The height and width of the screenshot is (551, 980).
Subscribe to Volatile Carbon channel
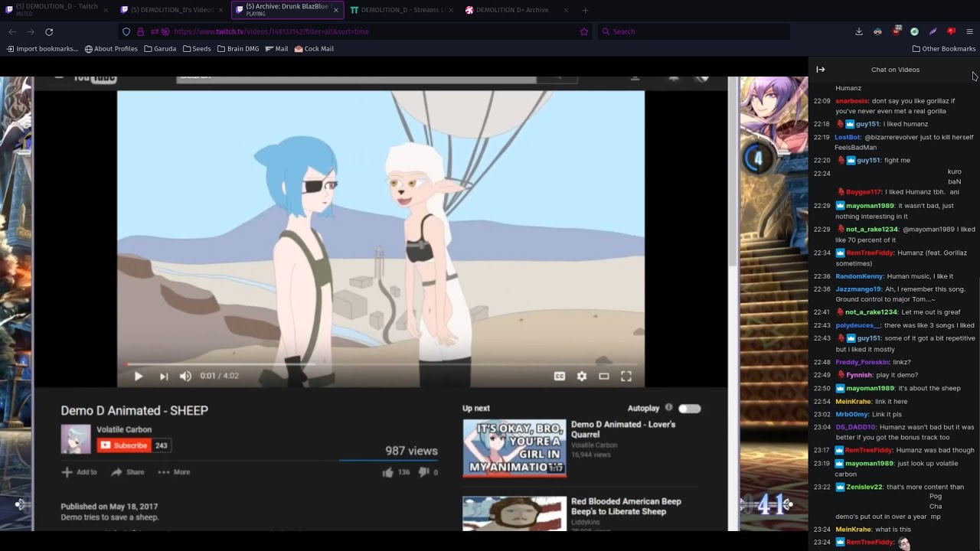coord(124,445)
